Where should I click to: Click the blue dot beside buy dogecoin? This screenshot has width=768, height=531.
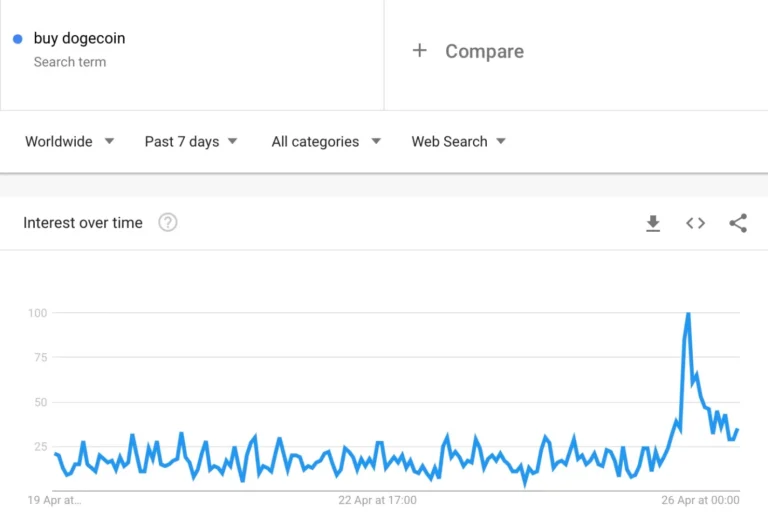(17, 39)
